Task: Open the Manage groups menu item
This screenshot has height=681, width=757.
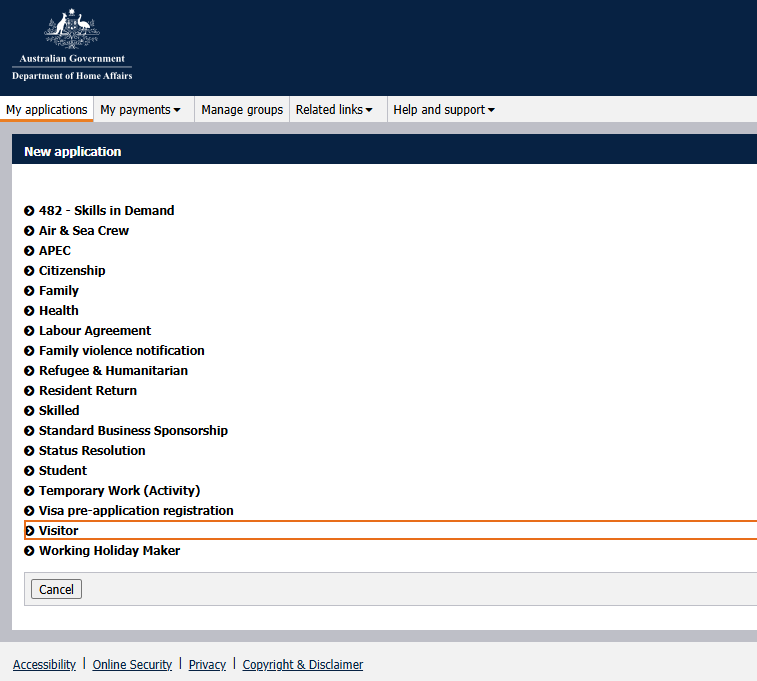Action: 242,110
